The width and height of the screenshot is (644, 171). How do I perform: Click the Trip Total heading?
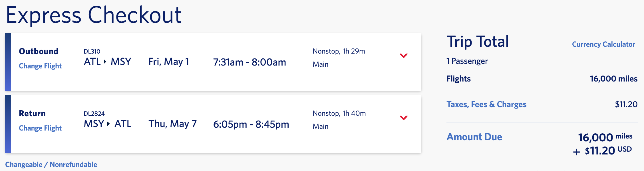478,42
